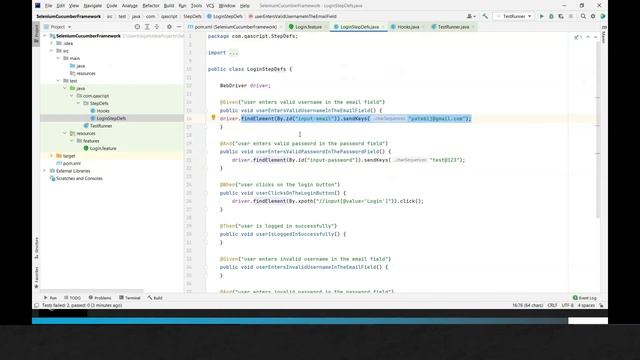
Task: Run the TestRunner configuration with the play icon
Action: point(541,16)
